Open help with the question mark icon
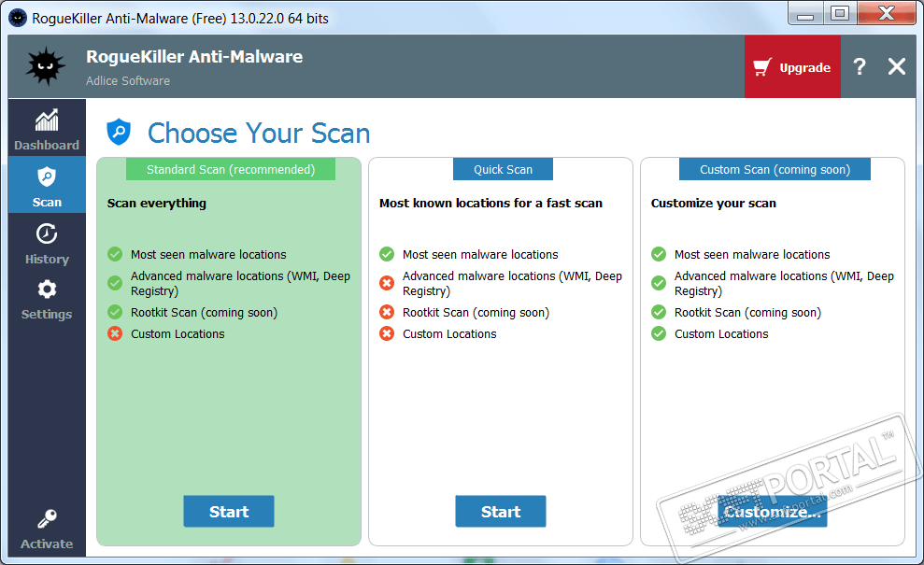 [x=860, y=66]
